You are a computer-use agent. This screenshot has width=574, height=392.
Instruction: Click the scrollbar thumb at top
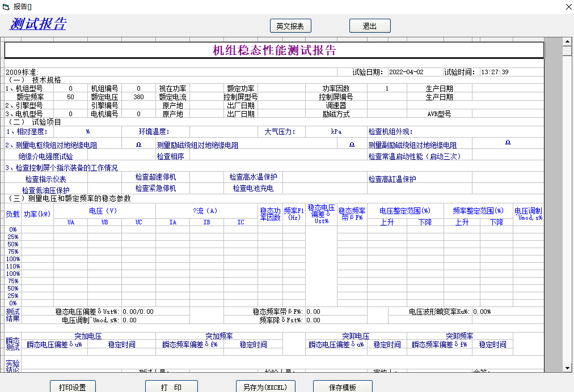[567, 51]
